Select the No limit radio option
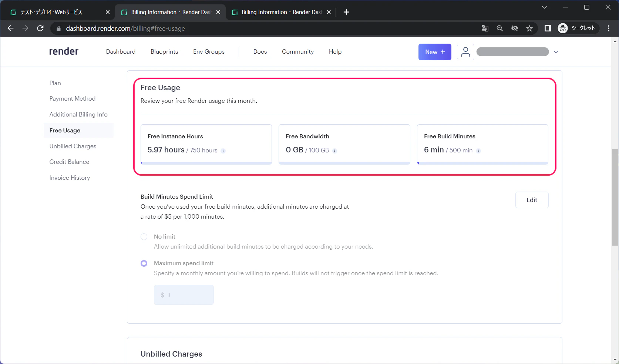 [144, 237]
